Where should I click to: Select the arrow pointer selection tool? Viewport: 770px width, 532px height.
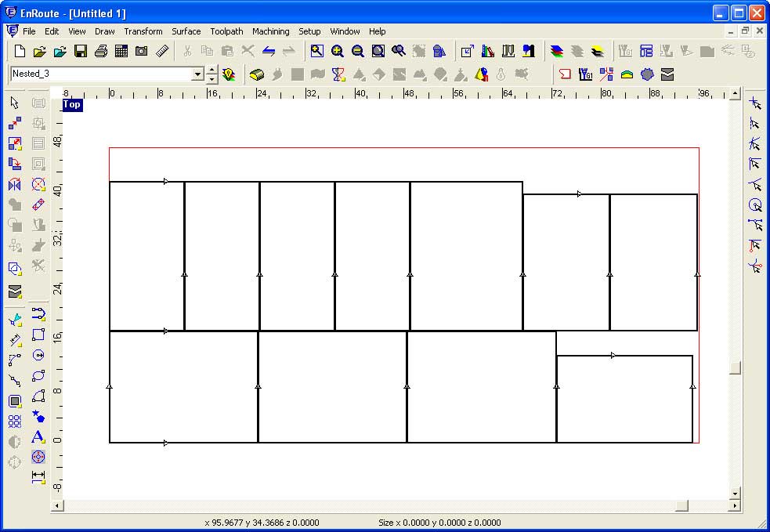point(15,103)
